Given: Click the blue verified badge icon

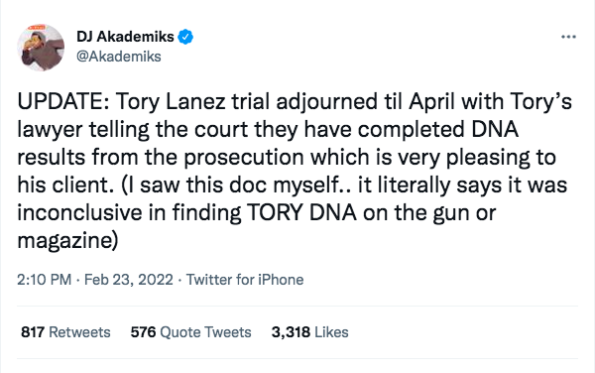Looking at the screenshot, I should [x=186, y=37].
